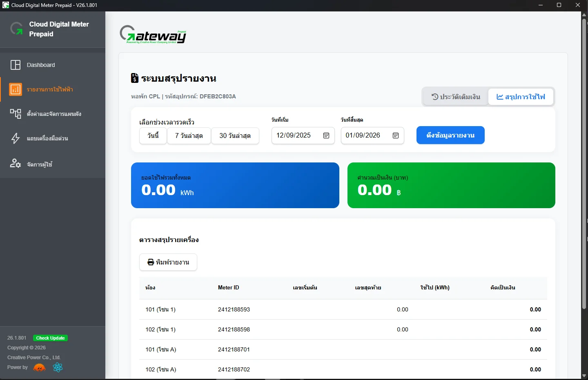Image resolution: width=588 pixels, height=380 pixels.
Task: Click Meter ID 2412188701 cell
Action: pos(234,349)
